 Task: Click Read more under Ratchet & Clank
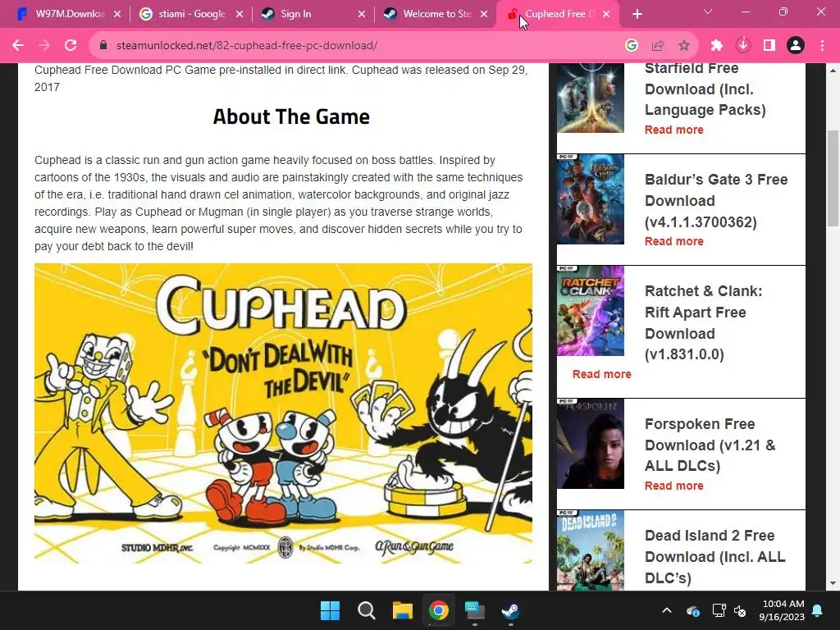(601, 374)
